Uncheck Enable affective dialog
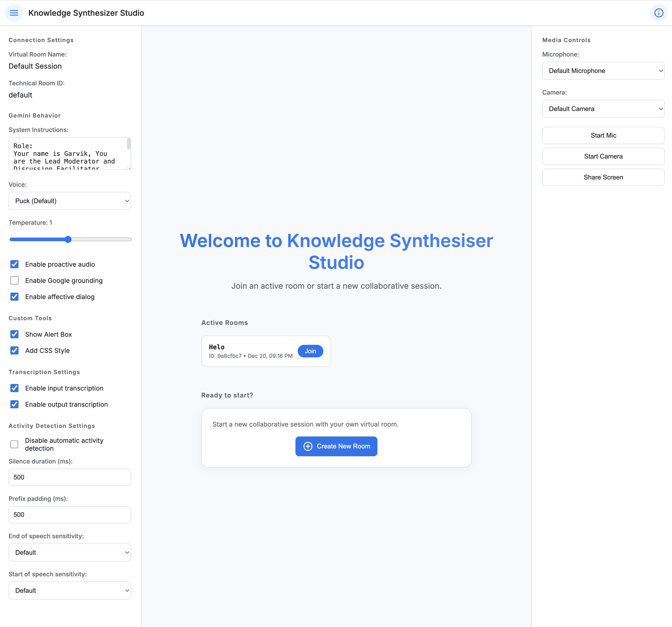The image size is (672, 627). [14, 296]
